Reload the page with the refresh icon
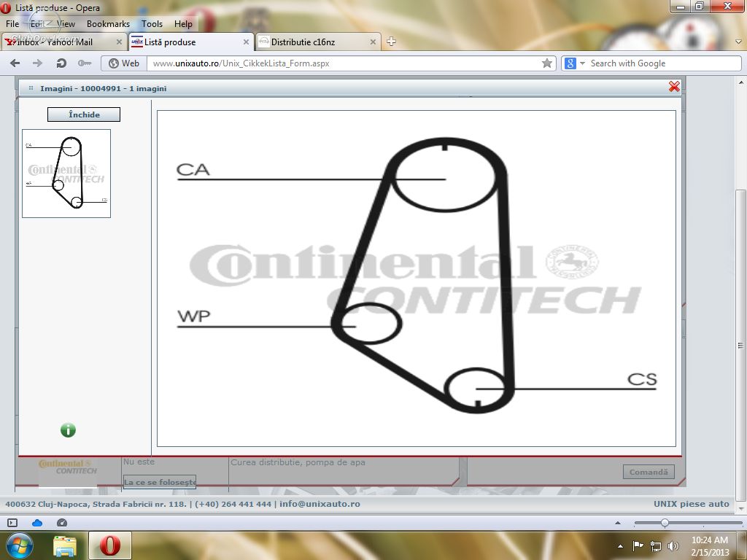Viewport: 747px width, 560px height. (61, 63)
